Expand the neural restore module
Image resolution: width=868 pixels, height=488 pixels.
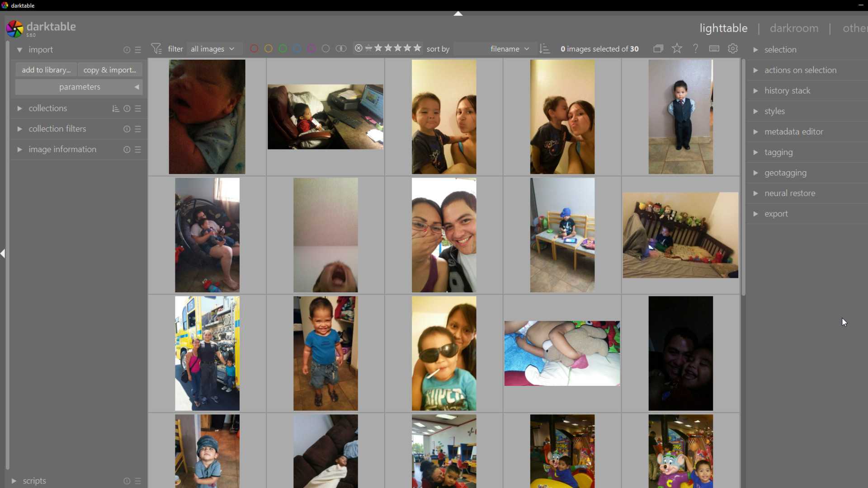[x=755, y=193]
